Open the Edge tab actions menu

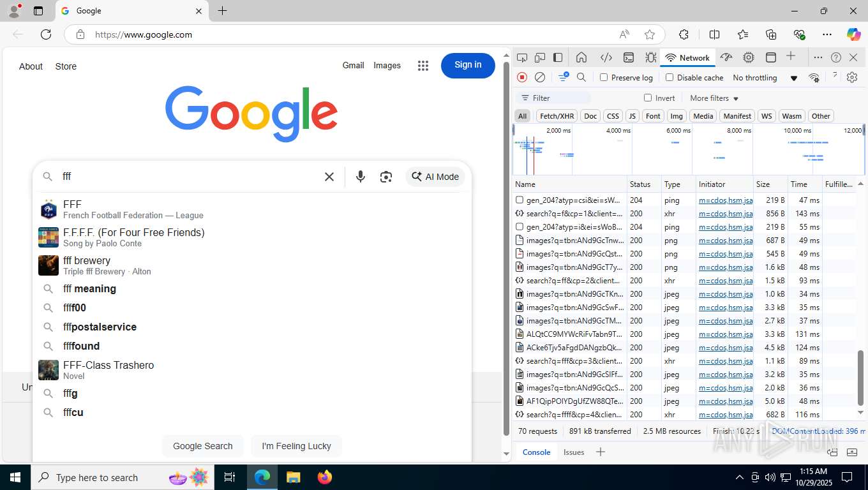tap(38, 11)
